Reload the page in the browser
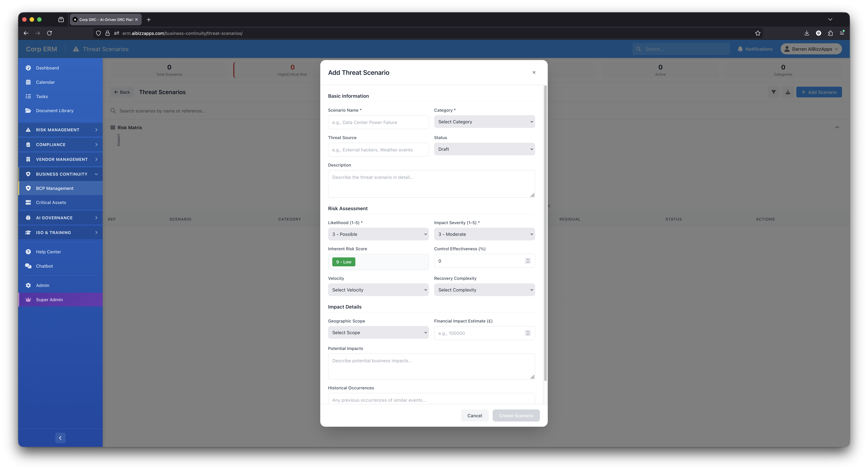 click(x=50, y=33)
